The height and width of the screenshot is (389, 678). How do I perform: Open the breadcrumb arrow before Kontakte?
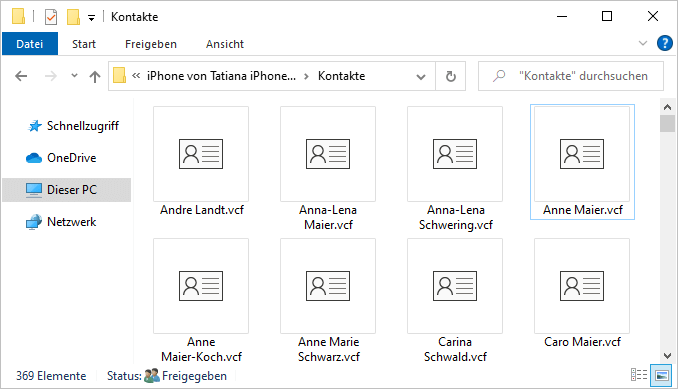[307, 77]
